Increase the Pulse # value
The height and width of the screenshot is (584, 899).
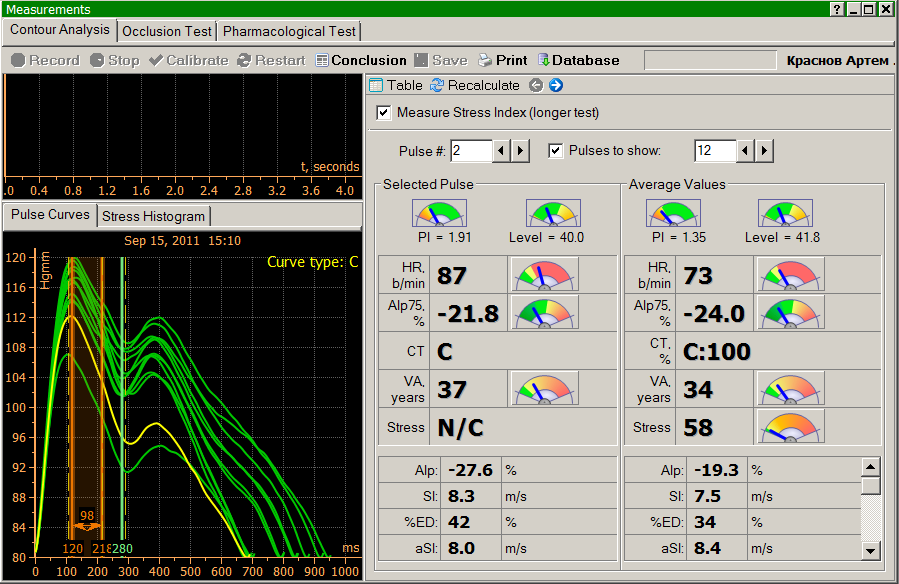tap(520, 151)
